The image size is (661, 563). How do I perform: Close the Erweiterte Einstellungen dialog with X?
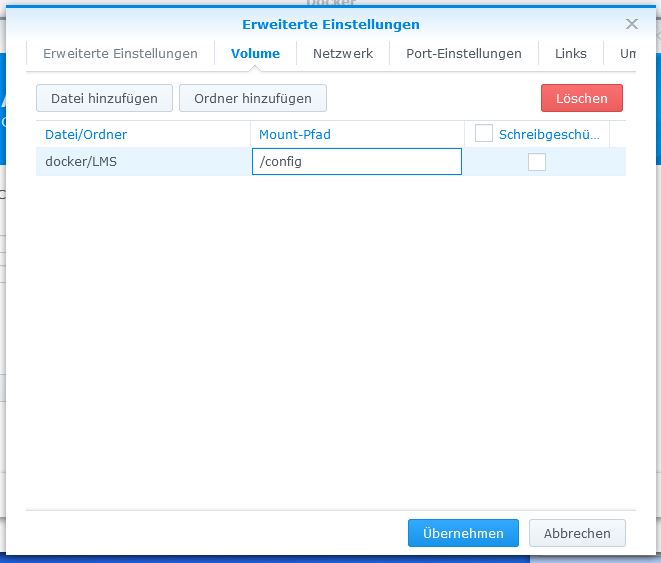[x=631, y=24]
